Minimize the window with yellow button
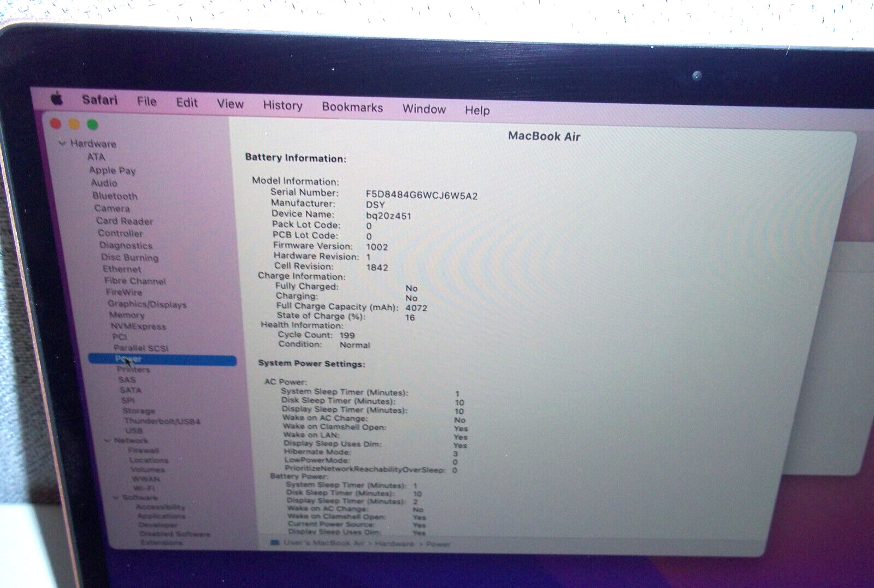Viewport: 874px width, 588px height. pyautogui.click(x=74, y=124)
